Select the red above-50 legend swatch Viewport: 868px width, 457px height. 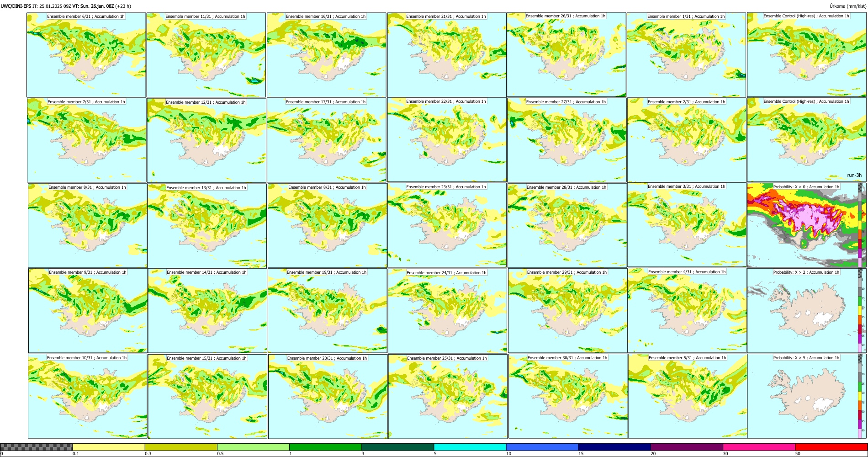tap(831, 447)
